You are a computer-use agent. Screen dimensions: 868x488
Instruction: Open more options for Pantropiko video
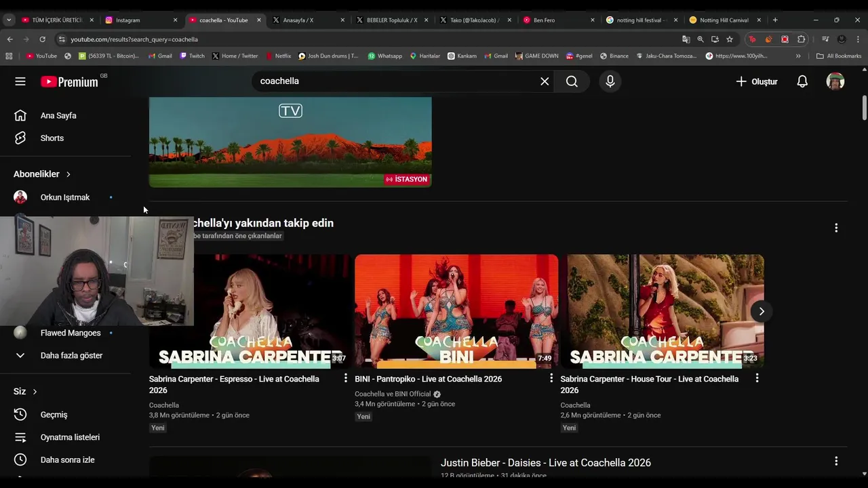click(x=551, y=378)
